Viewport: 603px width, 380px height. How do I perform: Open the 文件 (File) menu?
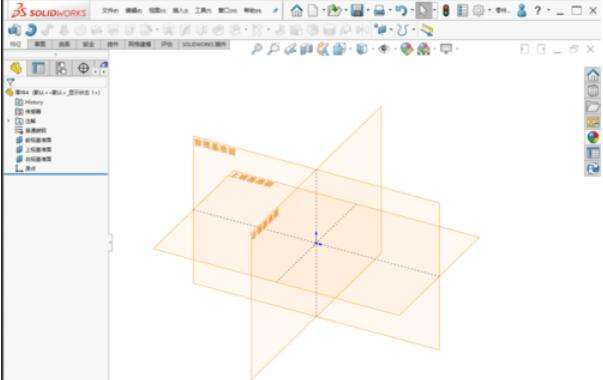click(110, 11)
